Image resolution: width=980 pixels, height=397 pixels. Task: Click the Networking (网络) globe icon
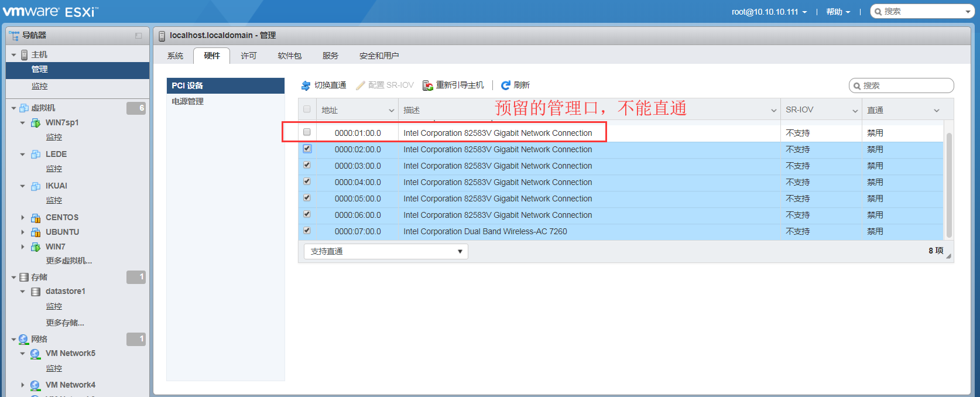click(23, 340)
